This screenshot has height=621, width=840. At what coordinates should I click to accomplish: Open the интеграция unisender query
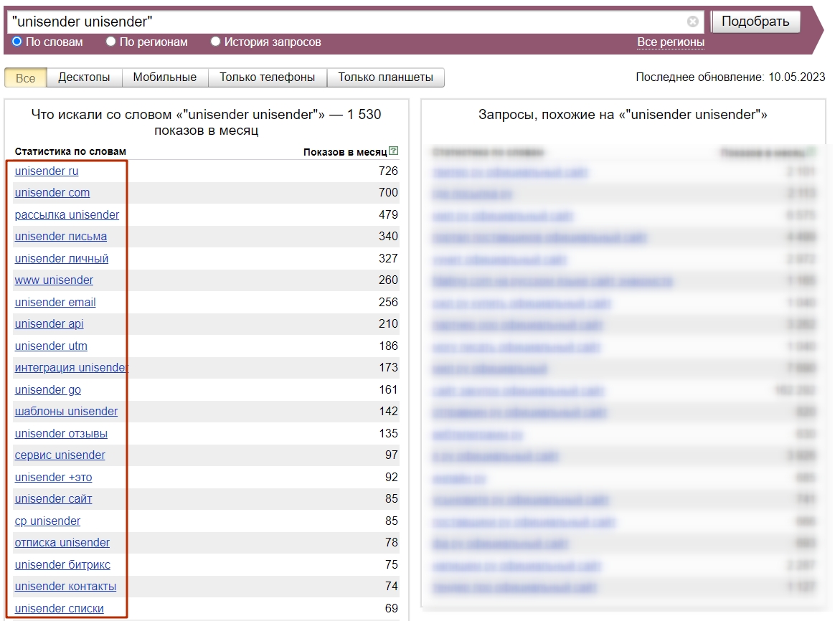click(71, 368)
